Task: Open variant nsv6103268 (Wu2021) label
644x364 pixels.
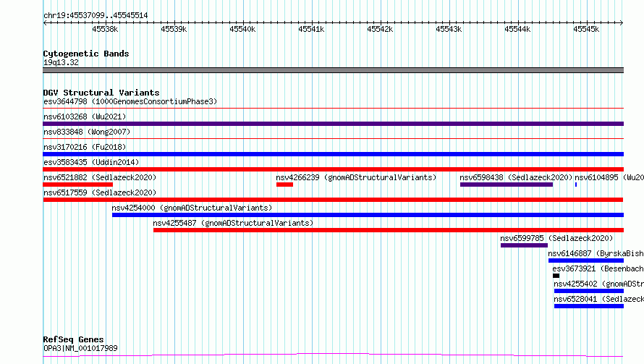Action: pos(85,117)
